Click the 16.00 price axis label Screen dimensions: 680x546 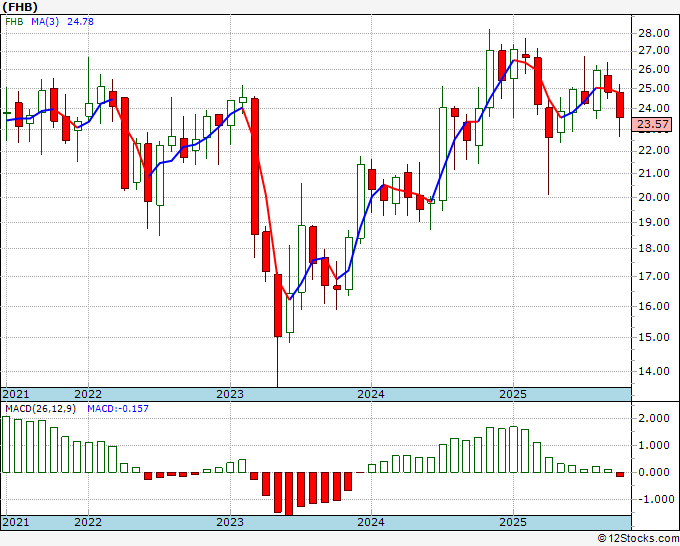(654, 306)
